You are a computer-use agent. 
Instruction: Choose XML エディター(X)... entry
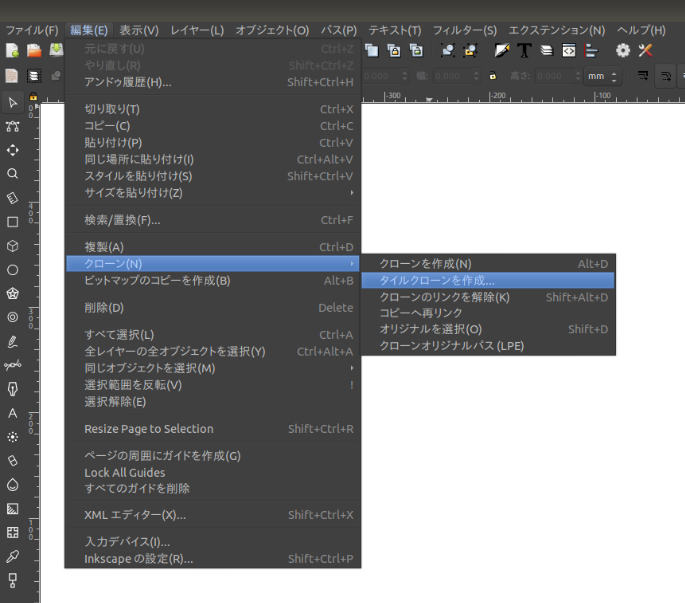coord(214,515)
